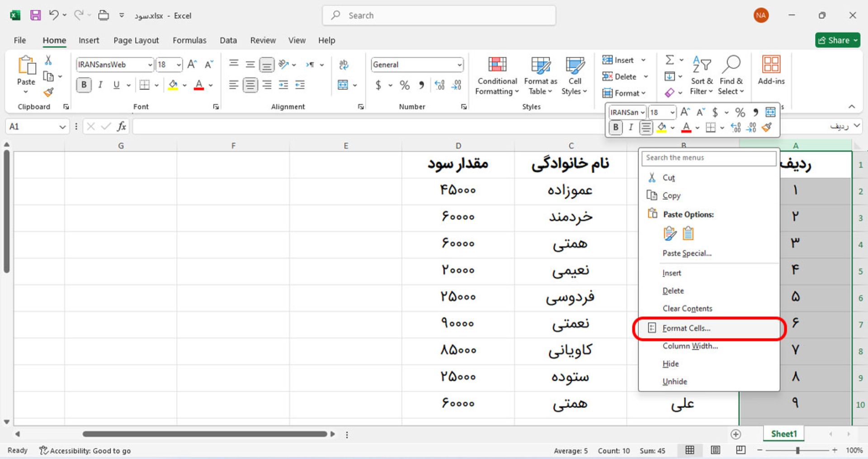The image size is (868, 459).
Task: Apply Format as Table
Action: pyautogui.click(x=540, y=76)
